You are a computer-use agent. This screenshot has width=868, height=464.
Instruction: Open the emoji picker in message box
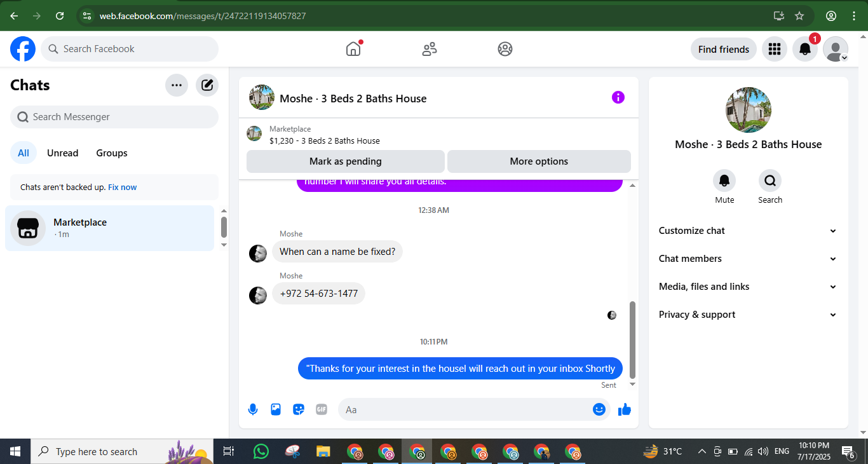[599, 409]
